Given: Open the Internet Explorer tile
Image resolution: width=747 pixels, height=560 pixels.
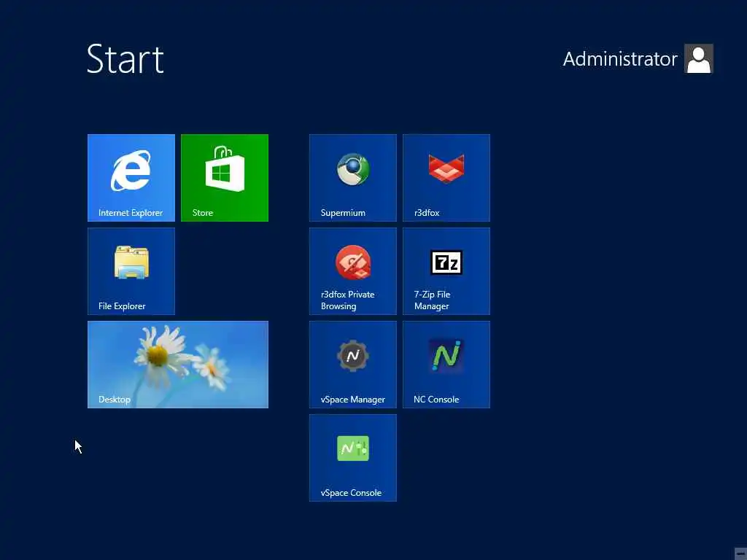Looking at the screenshot, I should coord(131,178).
